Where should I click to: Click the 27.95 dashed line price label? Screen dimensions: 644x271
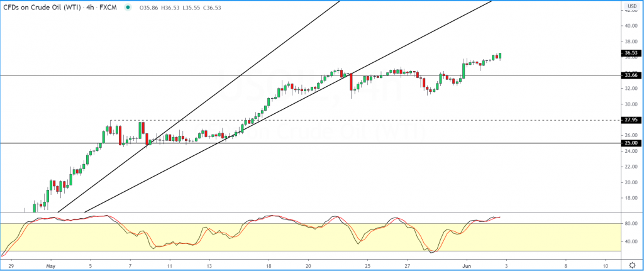pyautogui.click(x=631, y=120)
